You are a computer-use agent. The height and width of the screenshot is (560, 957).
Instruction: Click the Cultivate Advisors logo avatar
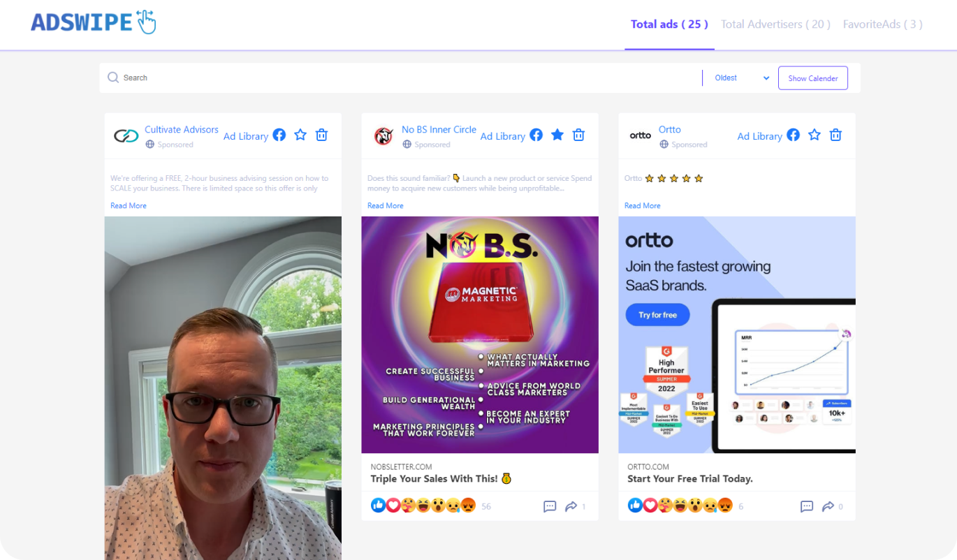[x=126, y=136]
